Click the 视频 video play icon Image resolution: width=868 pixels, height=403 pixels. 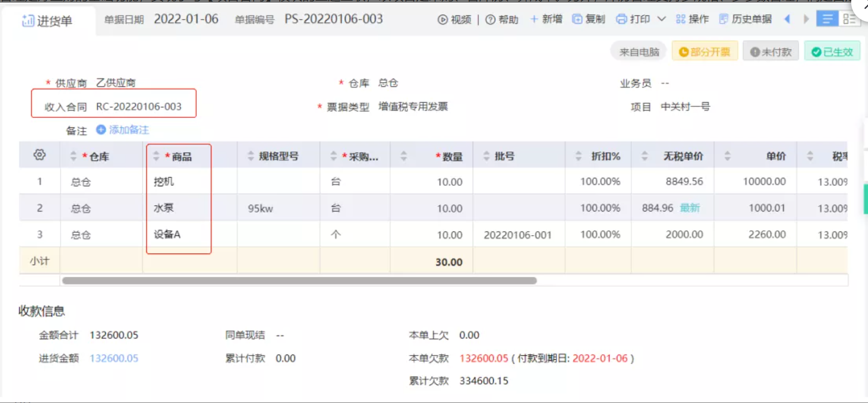pyautogui.click(x=443, y=19)
